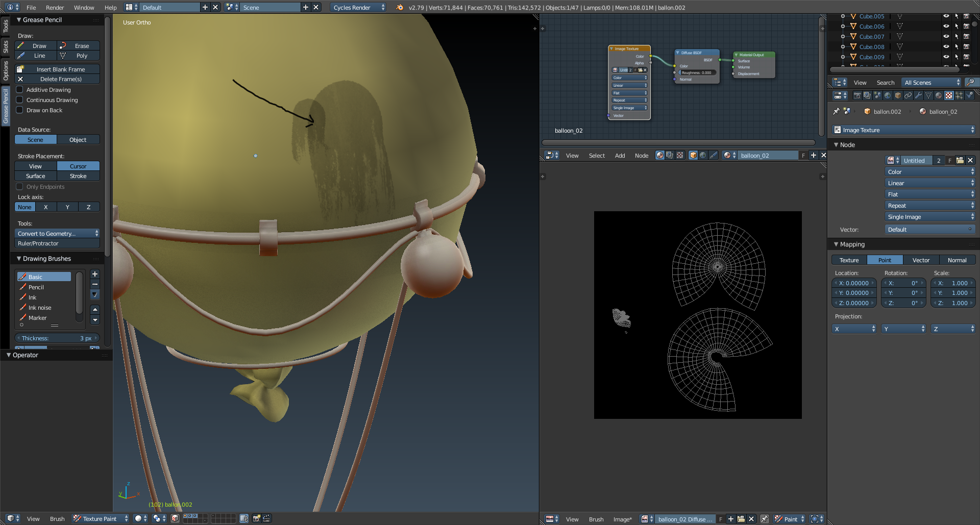
Task: Open the Cycles Render engine dropdown
Action: click(358, 8)
